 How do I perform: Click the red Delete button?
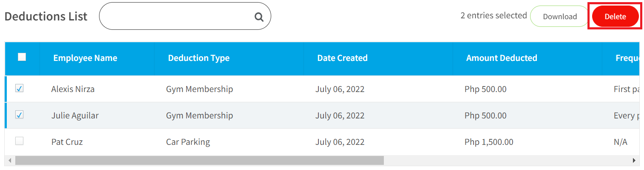coord(615,17)
